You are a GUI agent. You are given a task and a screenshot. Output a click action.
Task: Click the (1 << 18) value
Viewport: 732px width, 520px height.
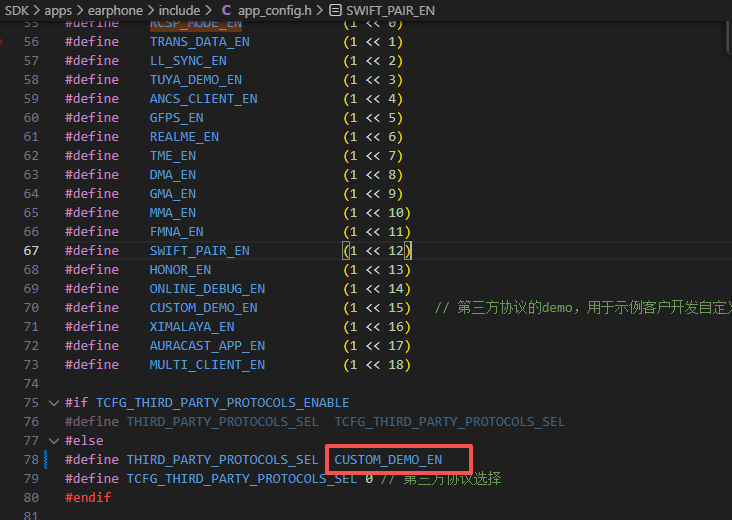377,365
